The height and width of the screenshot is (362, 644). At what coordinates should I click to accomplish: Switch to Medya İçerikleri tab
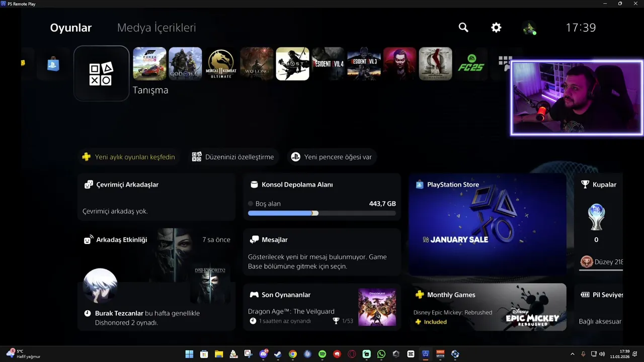(x=156, y=28)
